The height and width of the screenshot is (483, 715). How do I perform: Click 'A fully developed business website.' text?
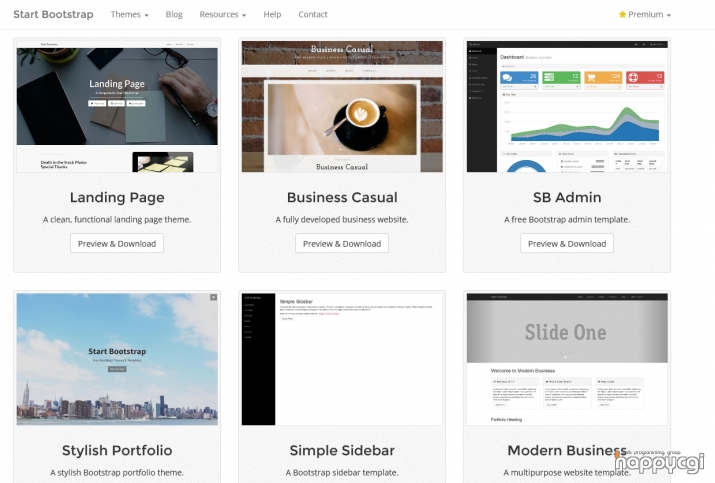coord(342,220)
